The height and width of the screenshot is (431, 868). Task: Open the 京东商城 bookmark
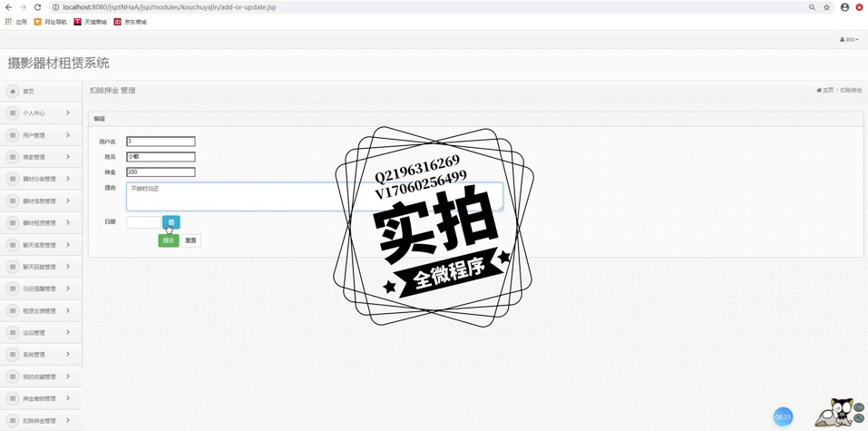click(x=130, y=22)
